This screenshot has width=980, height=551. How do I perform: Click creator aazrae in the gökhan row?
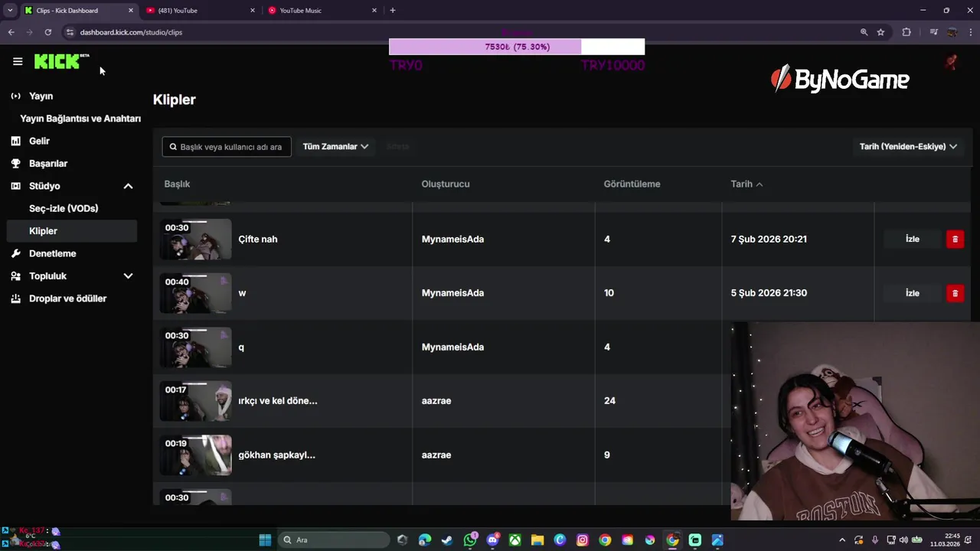point(436,455)
